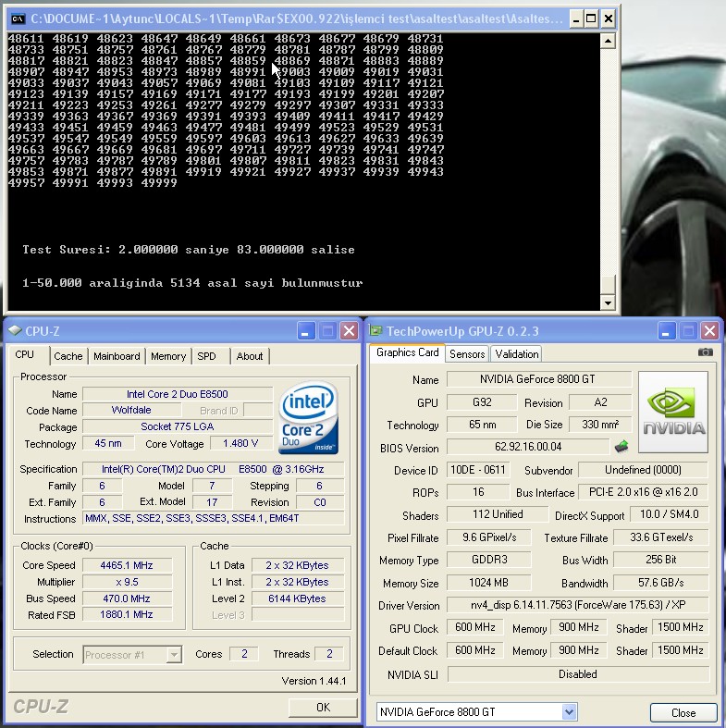726x728 pixels.
Task: Minimize the GPU-Z window
Action: click(x=667, y=331)
